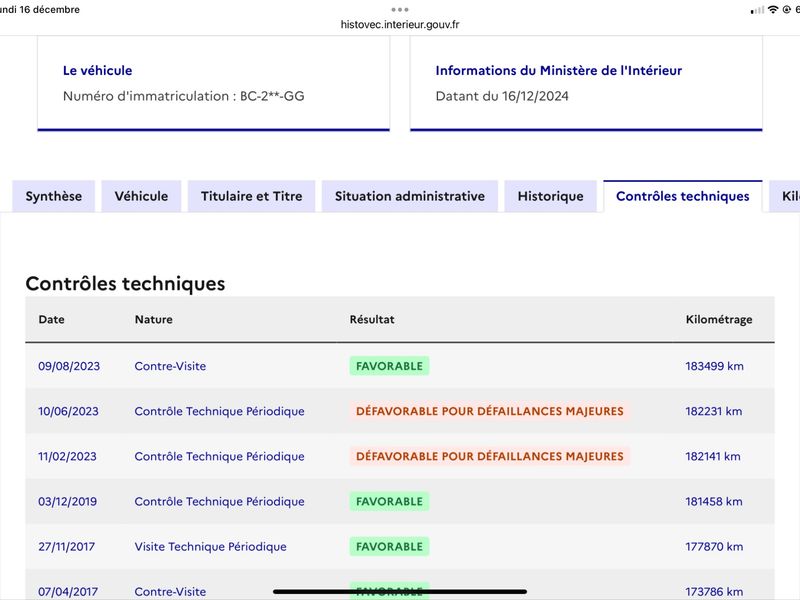Click the 182231 km mileage value
Screen dimensions: 800x600
[x=714, y=411]
